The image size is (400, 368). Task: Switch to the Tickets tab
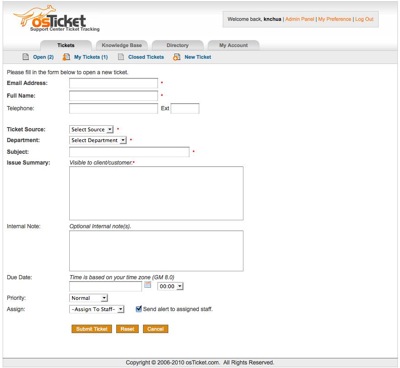tap(66, 45)
